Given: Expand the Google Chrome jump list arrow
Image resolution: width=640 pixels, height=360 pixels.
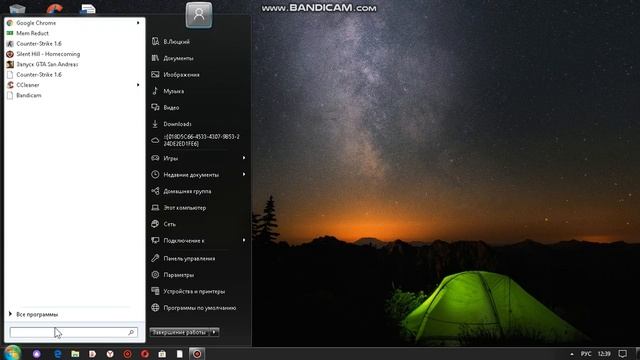Looking at the screenshot, I should [138, 23].
